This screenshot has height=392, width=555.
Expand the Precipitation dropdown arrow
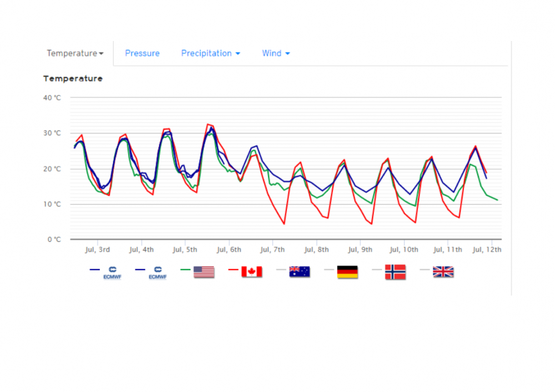(238, 54)
